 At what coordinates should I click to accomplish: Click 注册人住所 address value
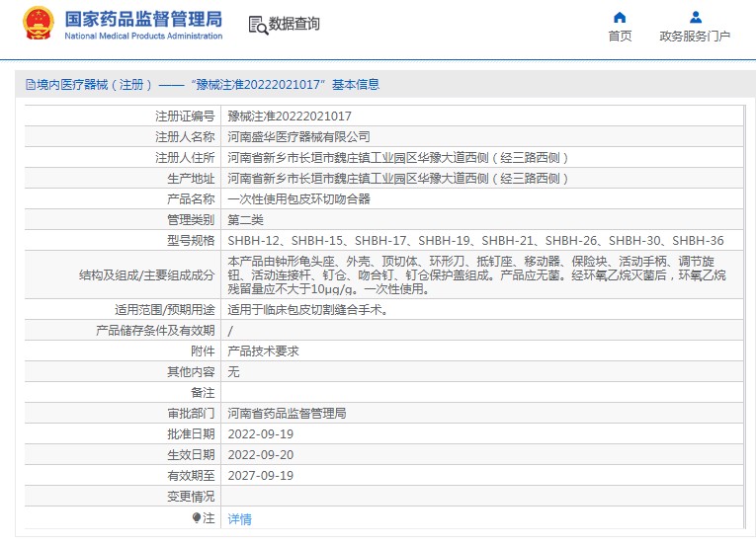pos(398,158)
